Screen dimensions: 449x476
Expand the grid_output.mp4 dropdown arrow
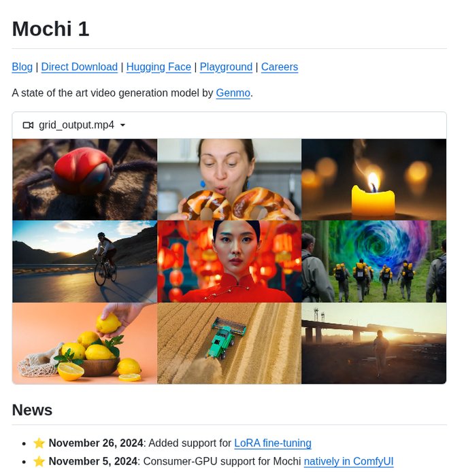(122, 125)
